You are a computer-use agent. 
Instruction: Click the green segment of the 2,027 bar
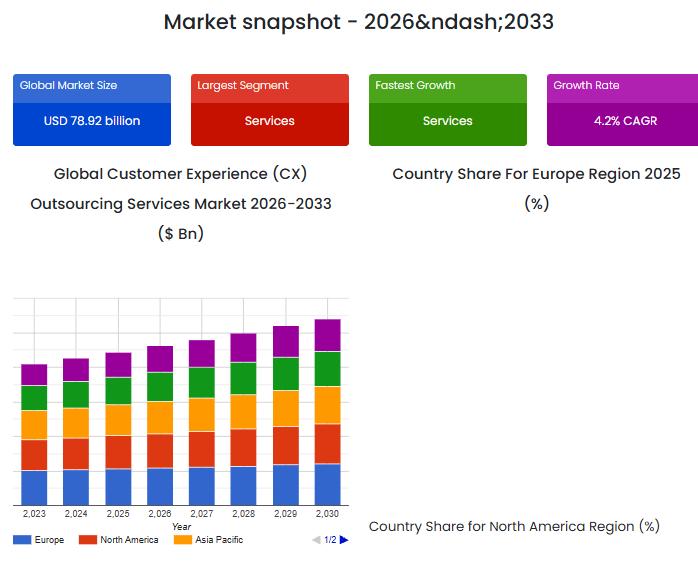click(x=202, y=382)
